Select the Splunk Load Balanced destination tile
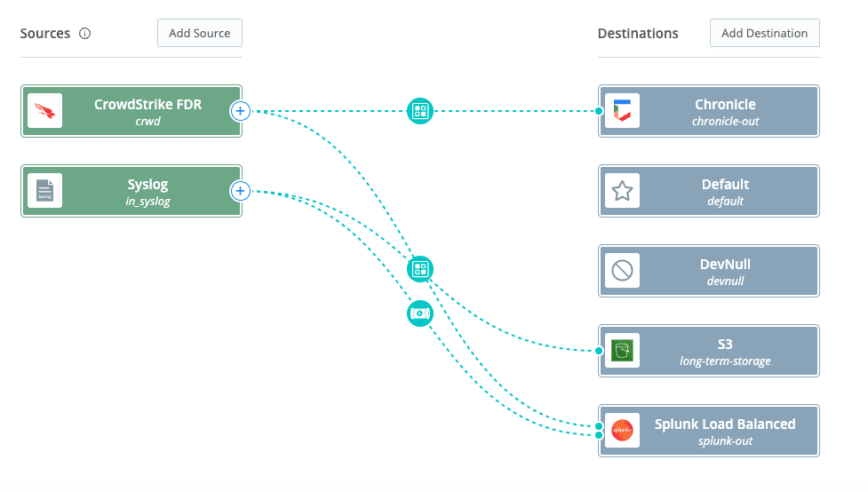The image size is (868, 492). click(725, 431)
